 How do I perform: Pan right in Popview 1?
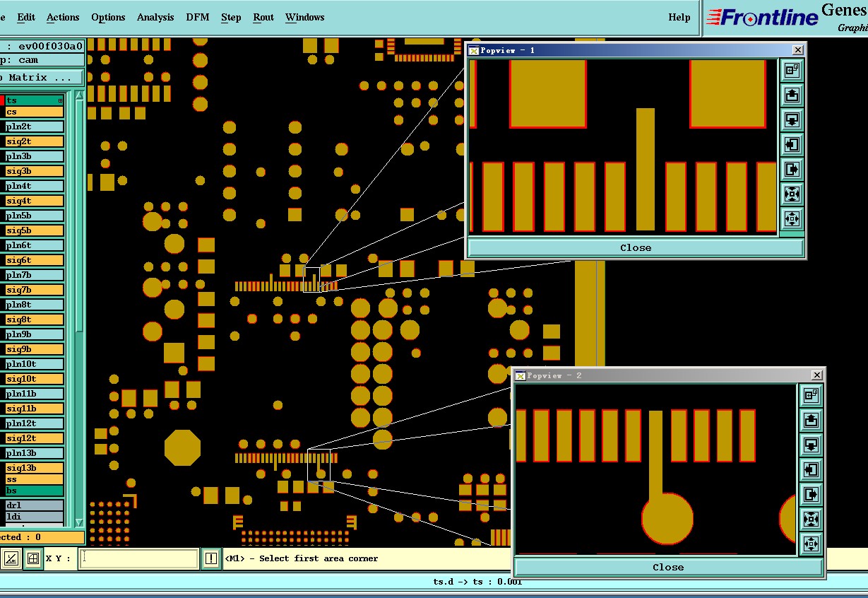(x=792, y=169)
